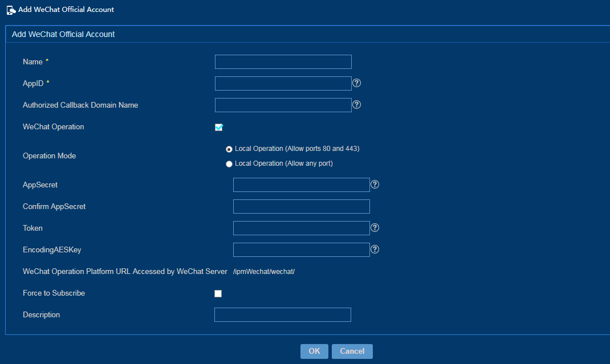This screenshot has height=364, width=610.
Task: Select Local Operation (Allow any port)
Action: coord(229,164)
